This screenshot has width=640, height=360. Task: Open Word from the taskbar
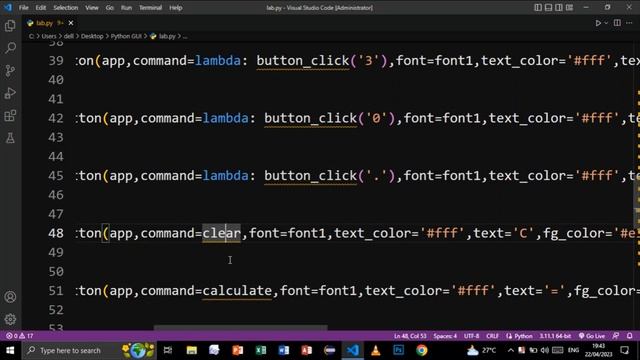[284, 351]
